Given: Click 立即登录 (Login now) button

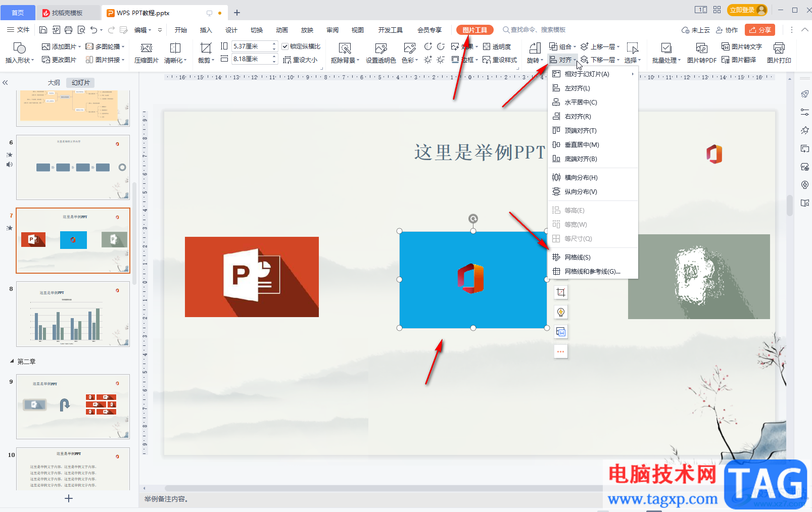Looking at the screenshot, I should (747, 10).
